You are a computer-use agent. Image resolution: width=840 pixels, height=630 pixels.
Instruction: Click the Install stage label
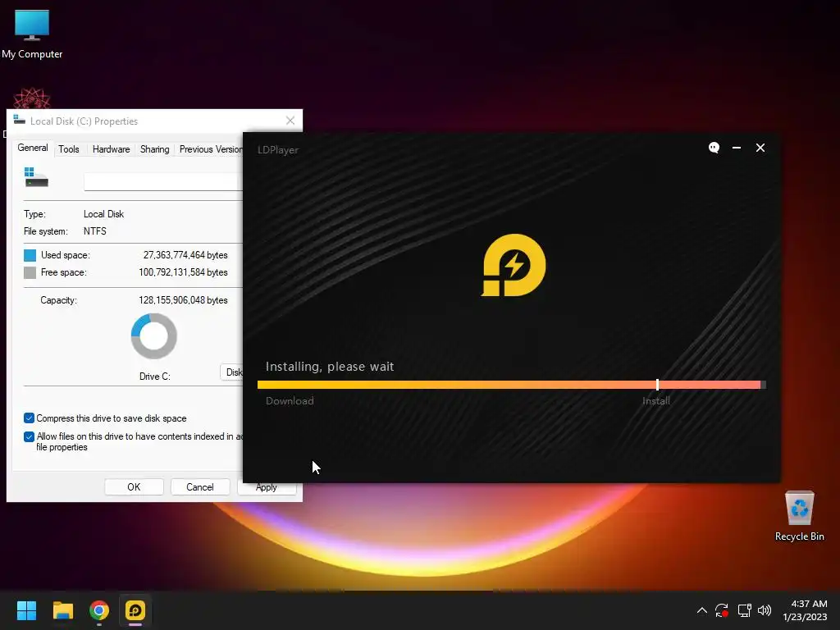click(x=655, y=400)
